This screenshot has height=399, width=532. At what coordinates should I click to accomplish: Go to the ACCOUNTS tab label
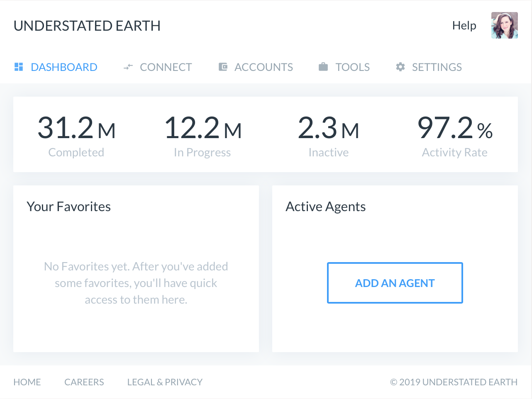(264, 67)
